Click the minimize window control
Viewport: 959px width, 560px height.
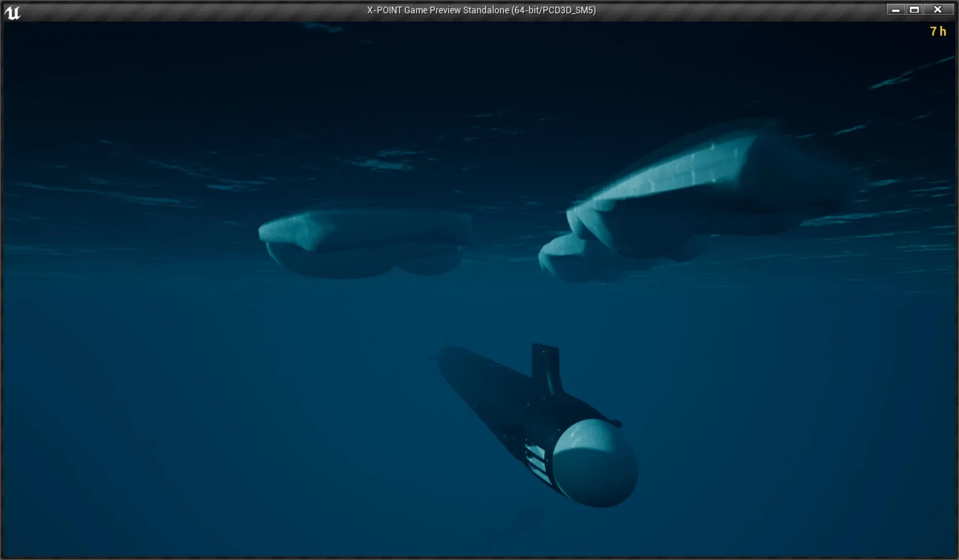895,9
